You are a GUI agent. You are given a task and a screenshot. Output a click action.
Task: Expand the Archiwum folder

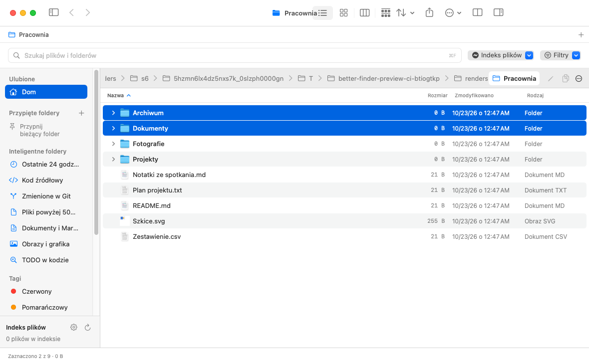113,113
